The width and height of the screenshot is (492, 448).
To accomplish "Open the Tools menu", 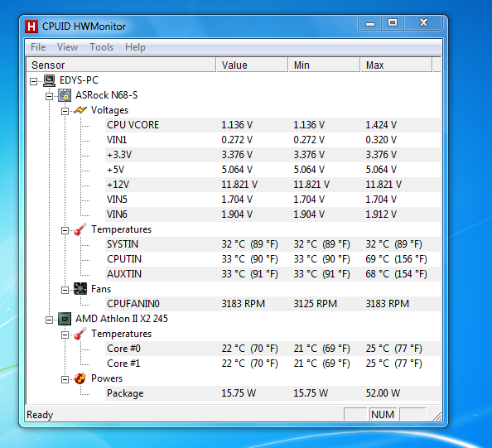I will click(x=101, y=47).
